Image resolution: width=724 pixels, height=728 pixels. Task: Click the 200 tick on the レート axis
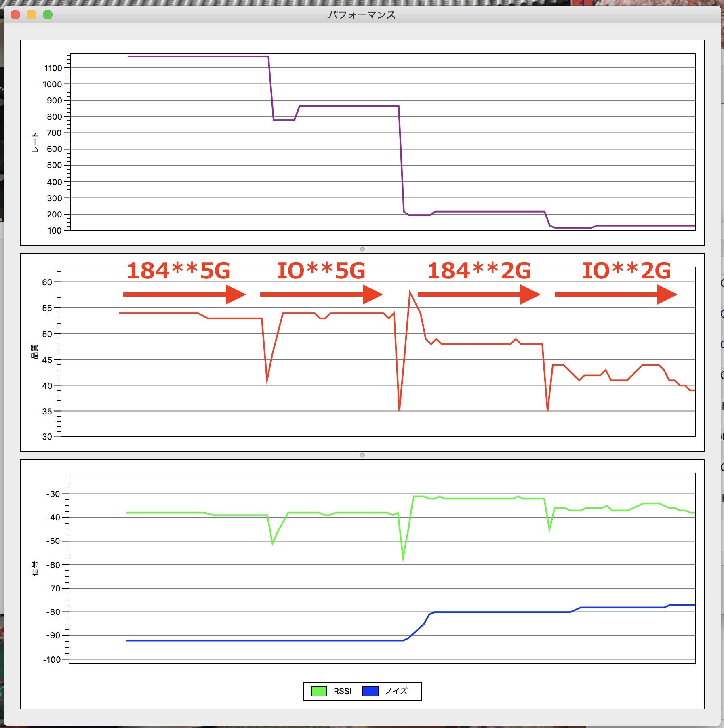pos(55,215)
